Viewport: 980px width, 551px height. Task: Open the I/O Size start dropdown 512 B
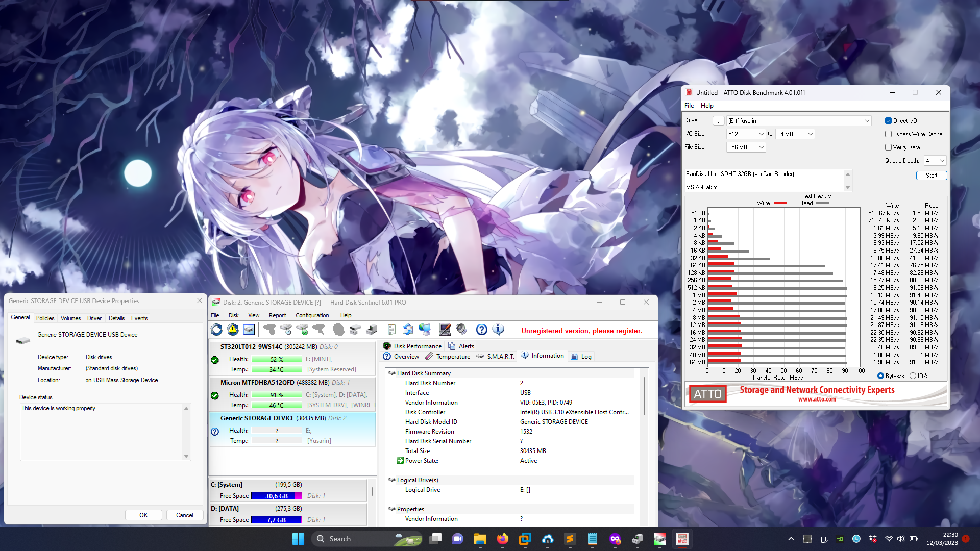(746, 134)
